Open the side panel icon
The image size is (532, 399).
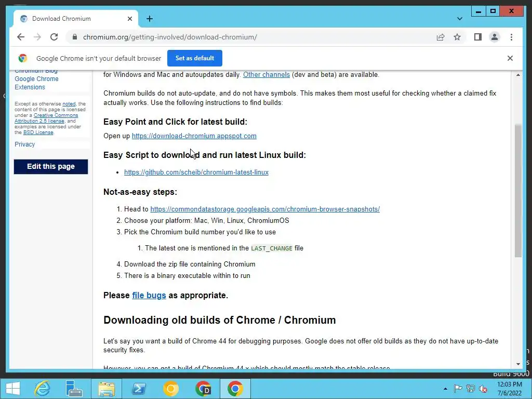click(x=478, y=37)
